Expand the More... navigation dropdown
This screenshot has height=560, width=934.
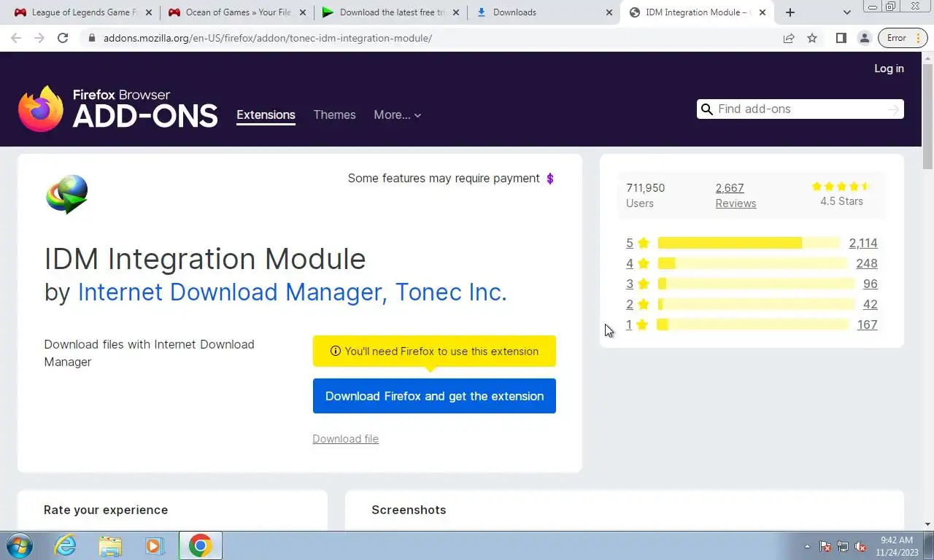(x=397, y=115)
